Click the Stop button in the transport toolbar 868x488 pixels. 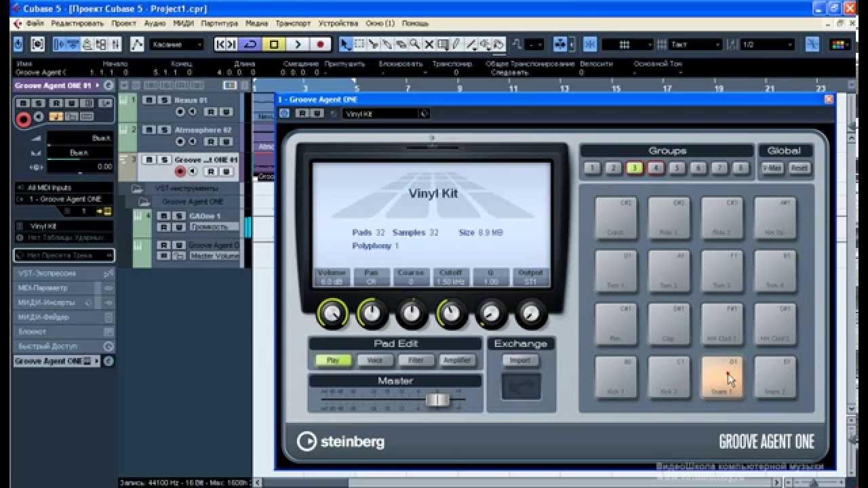click(x=274, y=45)
